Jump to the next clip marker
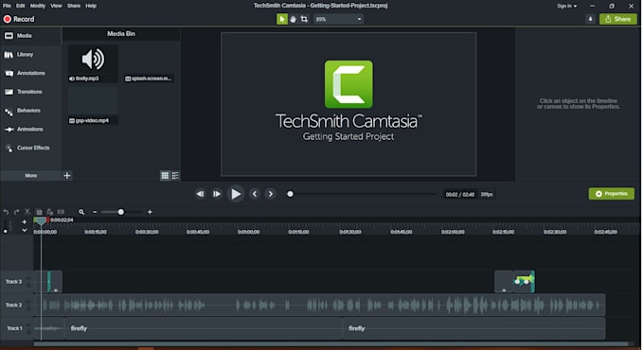Image resolution: width=644 pixels, height=350 pixels. (x=270, y=194)
